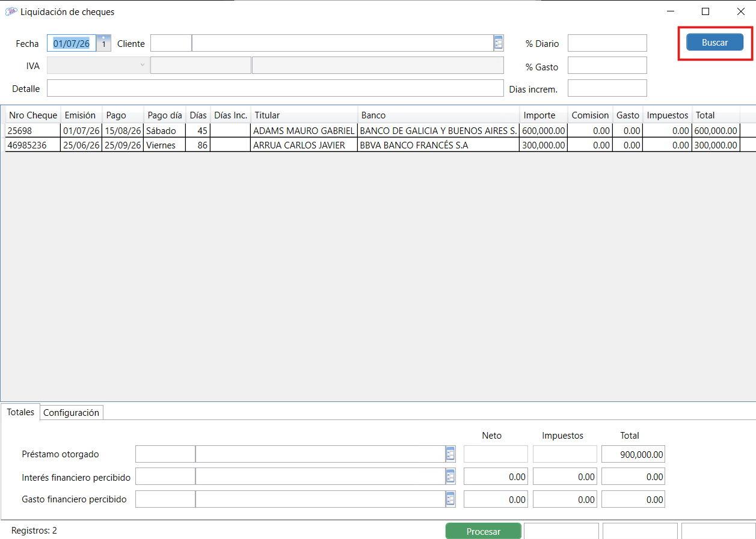Select cheque number 25698 cell

point(33,130)
